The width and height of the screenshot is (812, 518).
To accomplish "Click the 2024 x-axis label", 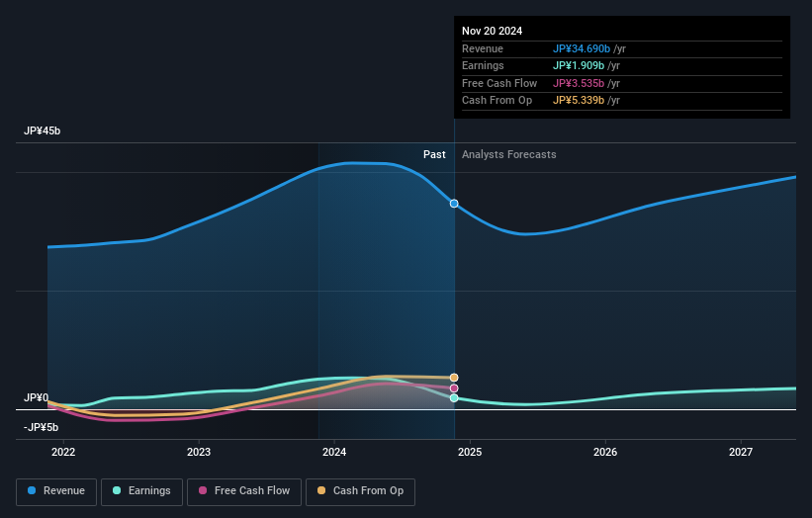I will (x=334, y=453).
